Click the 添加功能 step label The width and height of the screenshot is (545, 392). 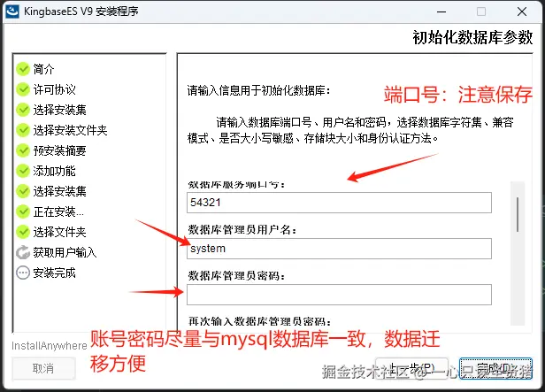coord(55,171)
